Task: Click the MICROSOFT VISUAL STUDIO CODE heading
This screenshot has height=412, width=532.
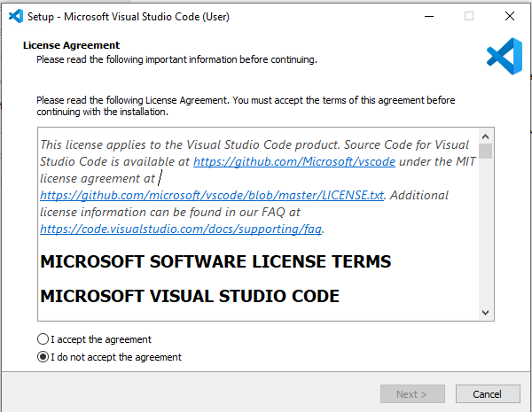Action: tap(190, 296)
